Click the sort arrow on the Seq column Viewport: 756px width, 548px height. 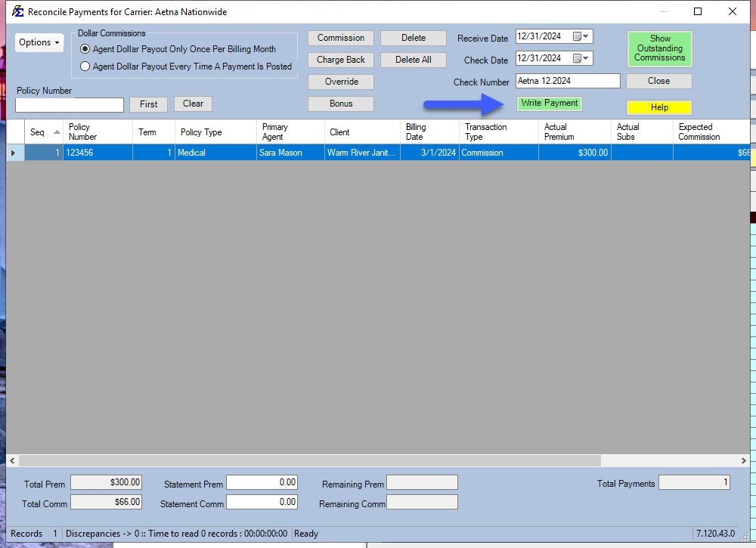(x=56, y=131)
